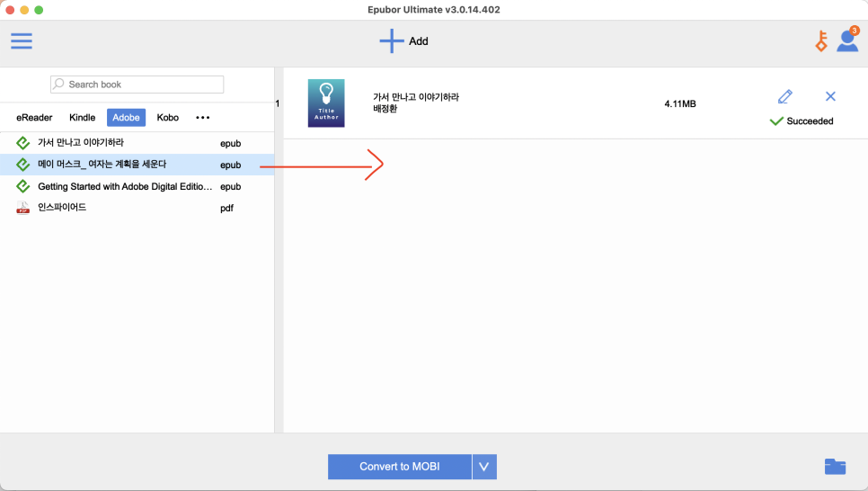This screenshot has height=491, width=868.
Task: Open the user account icon
Action: (847, 41)
